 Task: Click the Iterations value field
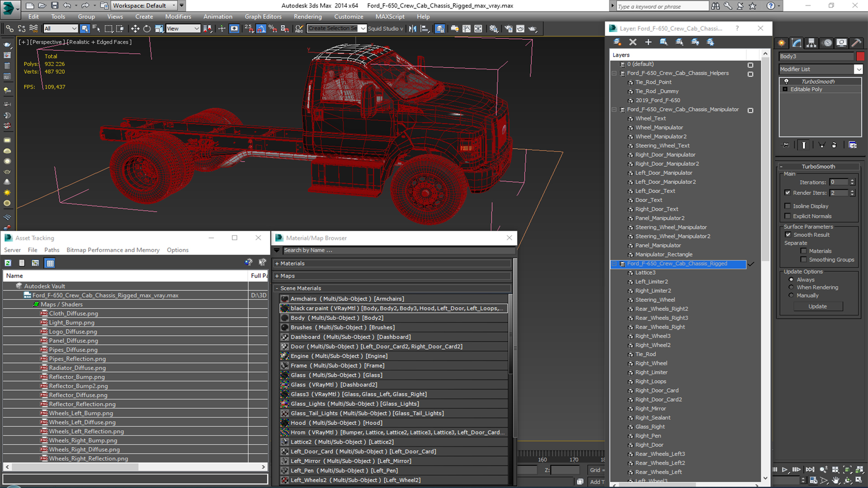click(839, 182)
